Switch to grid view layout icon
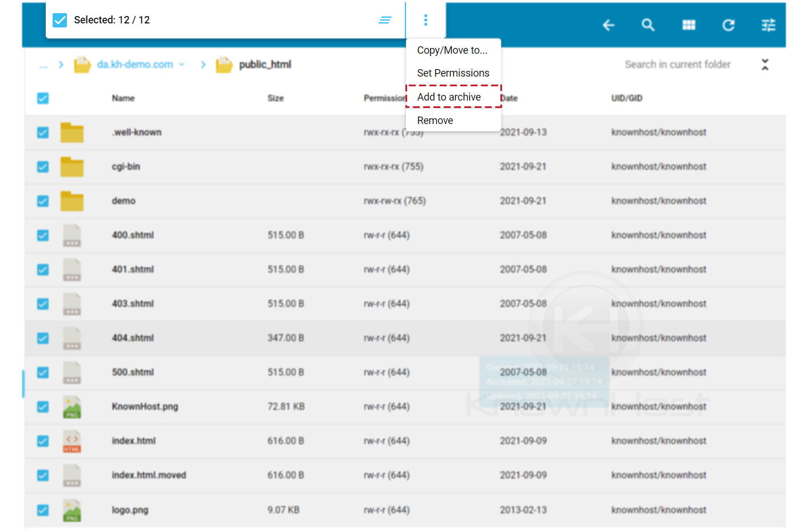The image size is (808, 532). pos(688,25)
